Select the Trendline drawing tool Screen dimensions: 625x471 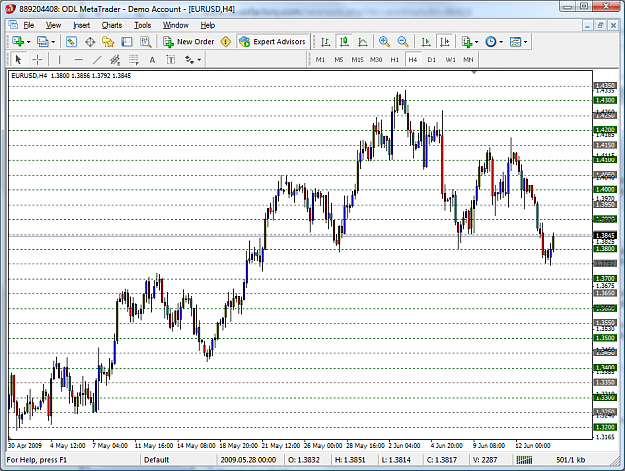point(97,60)
